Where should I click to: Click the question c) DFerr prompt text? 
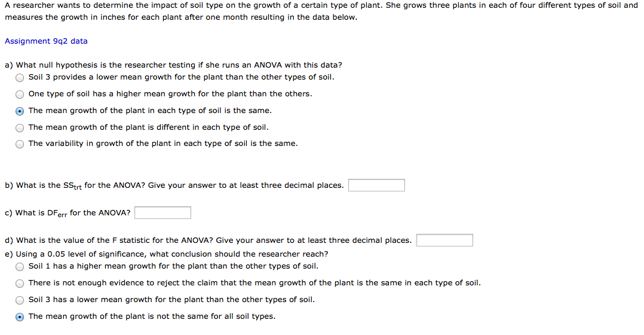point(68,213)
